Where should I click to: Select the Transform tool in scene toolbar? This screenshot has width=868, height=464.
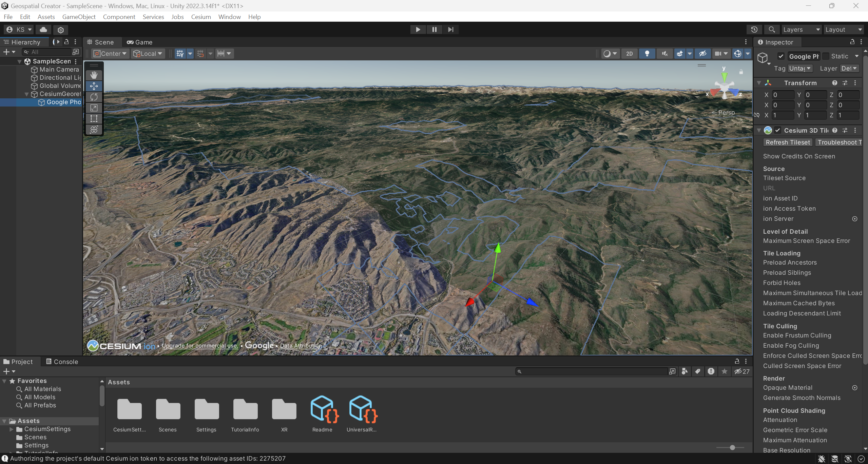point(94,130)
